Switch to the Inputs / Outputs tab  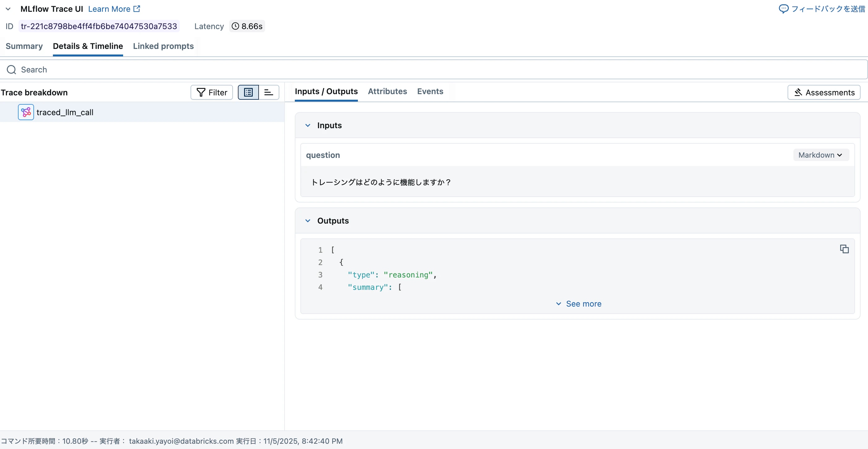tap(326, 91)
